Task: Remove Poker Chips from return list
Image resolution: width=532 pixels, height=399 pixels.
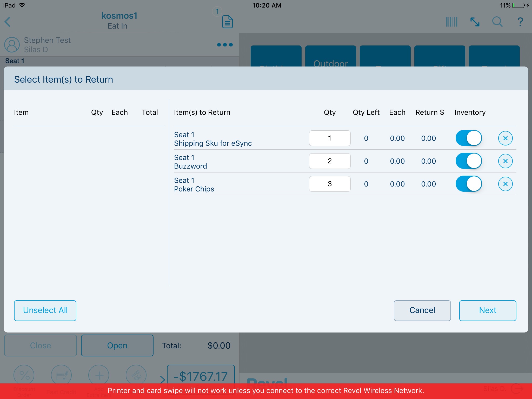Action: click(x=505, y=184)
